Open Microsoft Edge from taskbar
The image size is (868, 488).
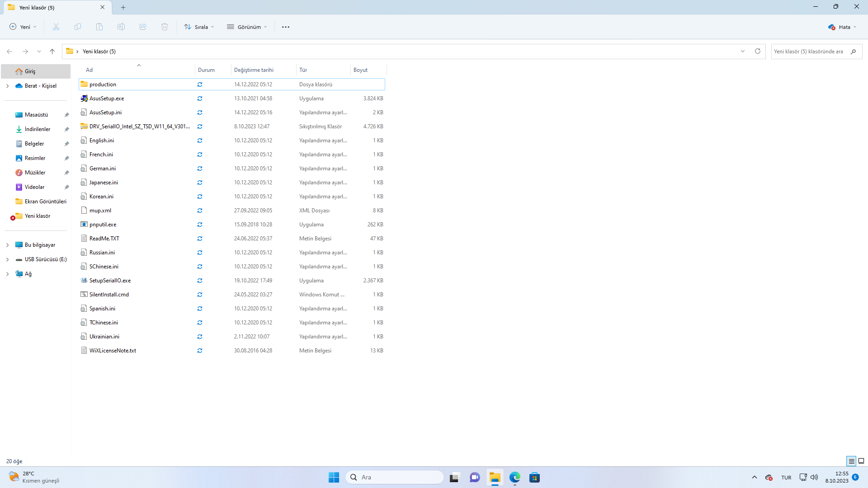pyautogui.click(x=515, y=477)
